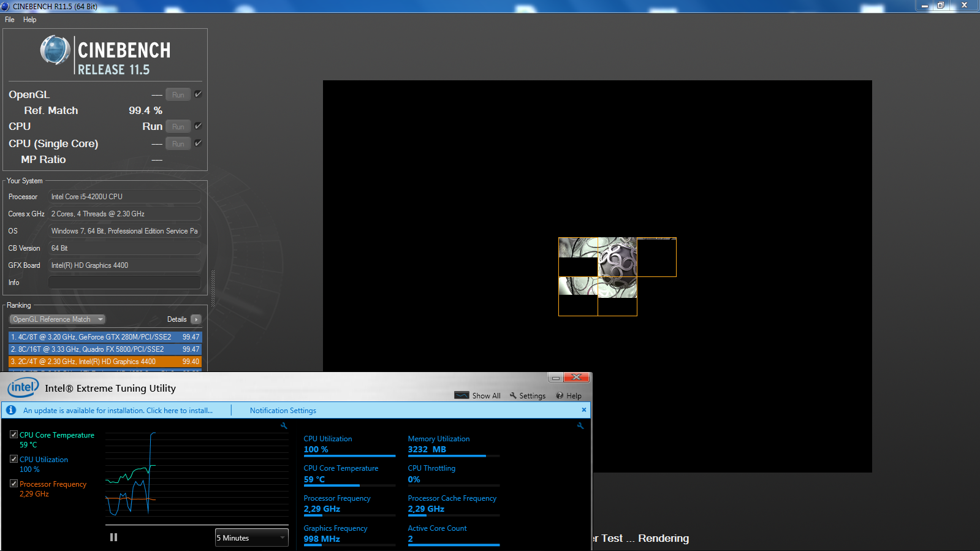Pause the XTU monitoring graph
This screenshot has width=980, height=551.
[x=113, y=538]
